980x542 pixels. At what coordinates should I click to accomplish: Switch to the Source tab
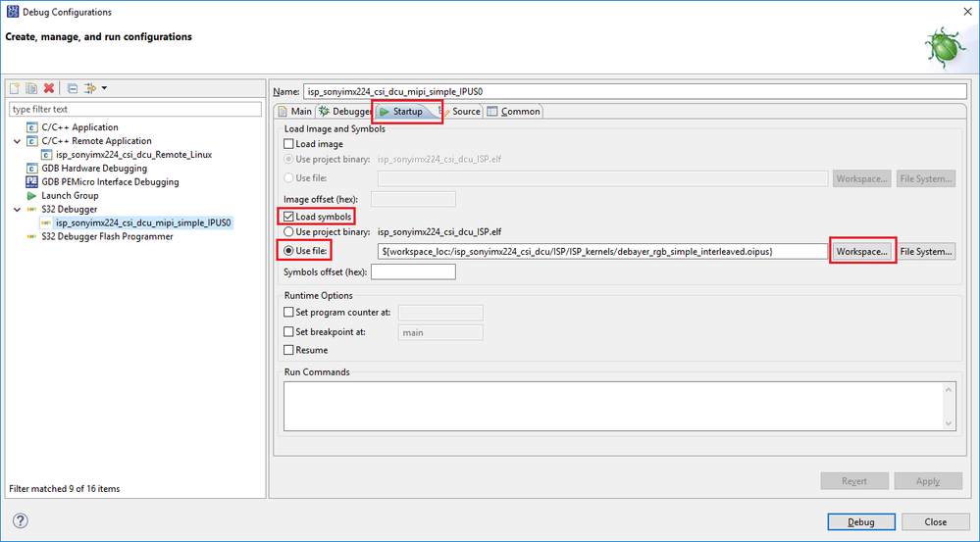coord(460,111)
